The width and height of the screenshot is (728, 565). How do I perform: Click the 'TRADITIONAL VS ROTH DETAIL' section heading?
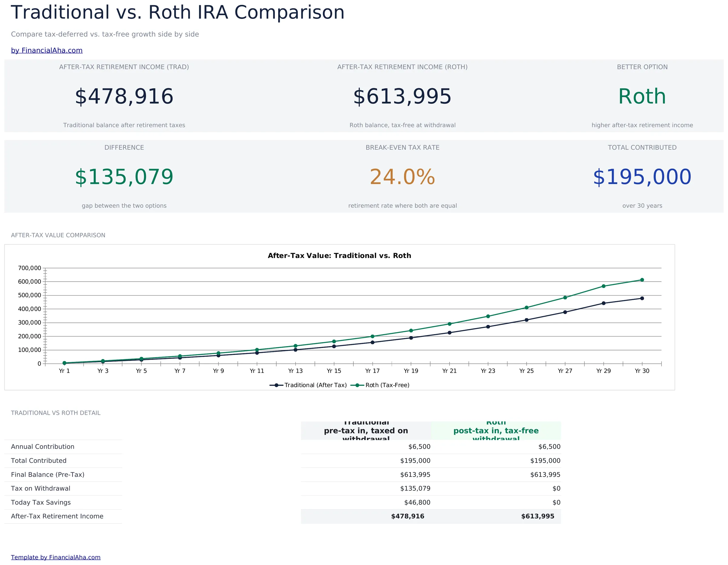(56, 413)
